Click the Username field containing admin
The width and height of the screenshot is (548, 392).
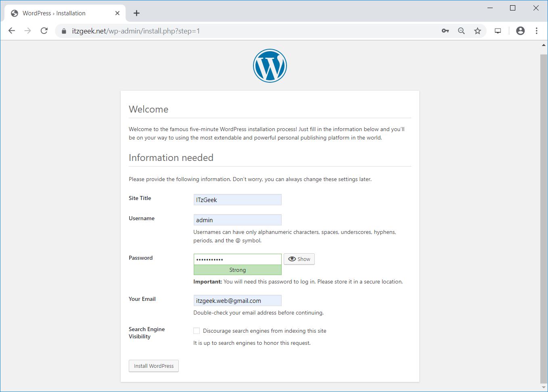click(x=237, y=220)
